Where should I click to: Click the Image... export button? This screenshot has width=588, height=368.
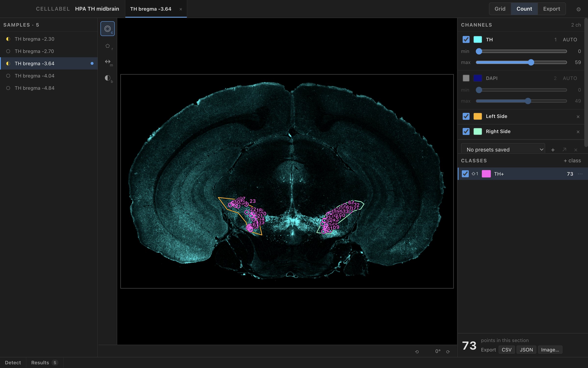tap(550, 350)
